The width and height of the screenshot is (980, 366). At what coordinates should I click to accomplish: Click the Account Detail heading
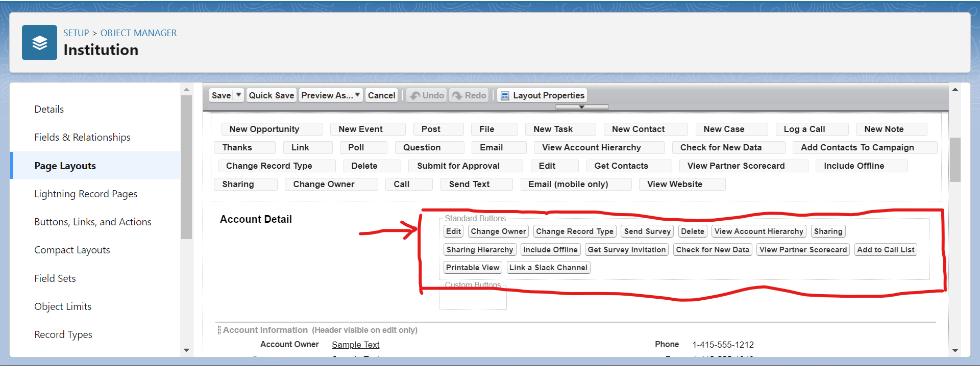point(256,219)
